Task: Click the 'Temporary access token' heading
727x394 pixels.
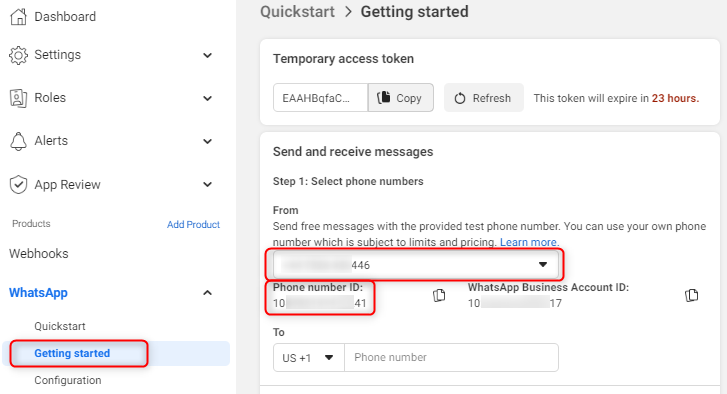Action: pos(343,59)
